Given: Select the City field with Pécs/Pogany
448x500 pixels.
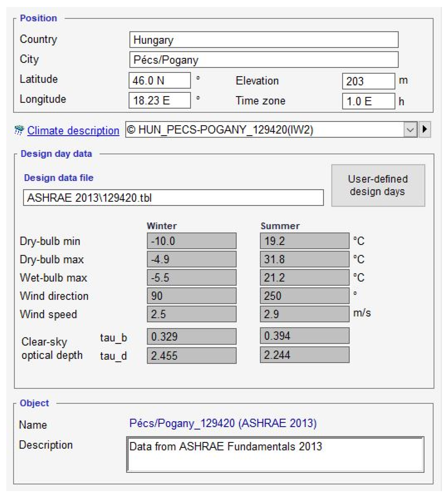Looking at the screenshot, I should (x=263, y=60).
